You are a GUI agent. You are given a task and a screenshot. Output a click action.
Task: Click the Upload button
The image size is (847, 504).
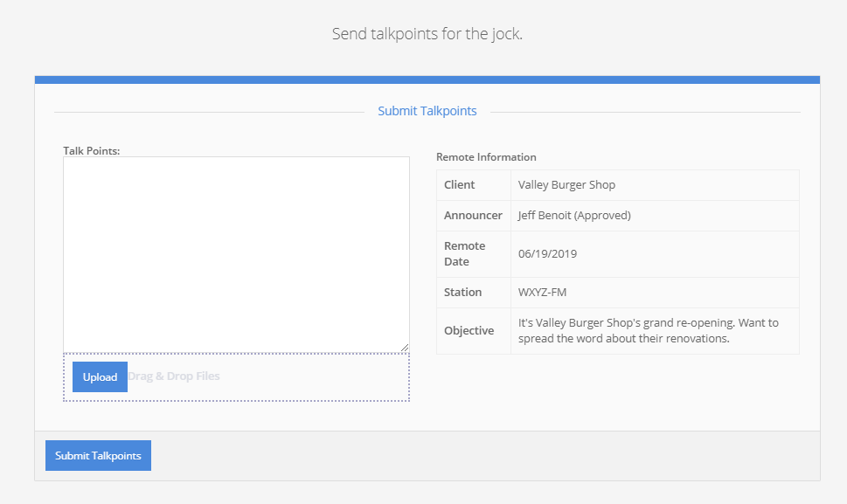[x=100, y=377]
